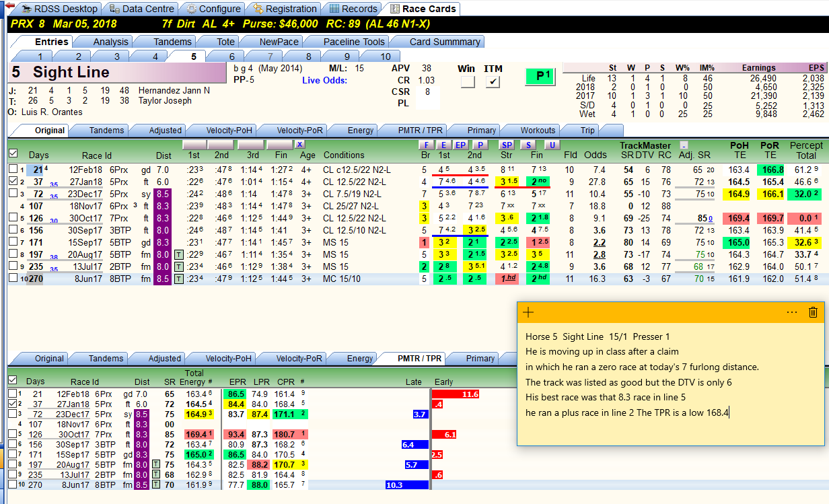
Task: Click the red back arrow icon
Action: [9, 5]
